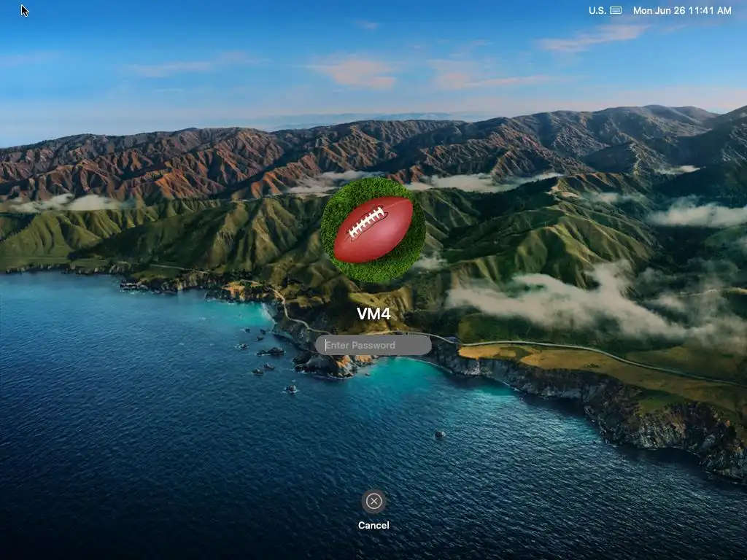Open the keyboard input source icon
This screenshot has width=747, height=560.
[x=616, y=10]
